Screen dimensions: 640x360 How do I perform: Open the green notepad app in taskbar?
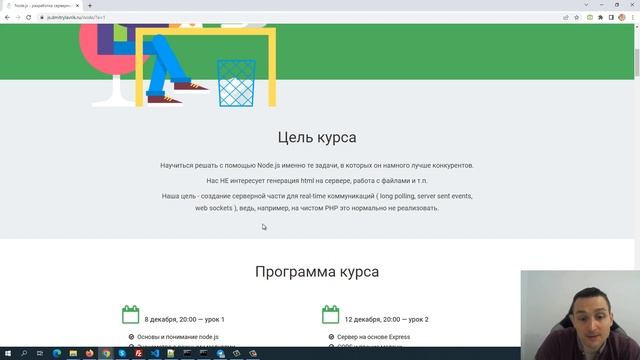171,353
